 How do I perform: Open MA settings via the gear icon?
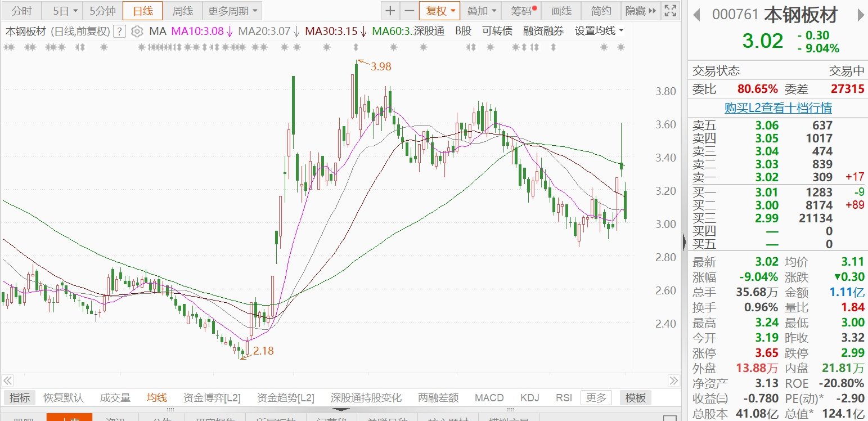(x=137, y=32)
